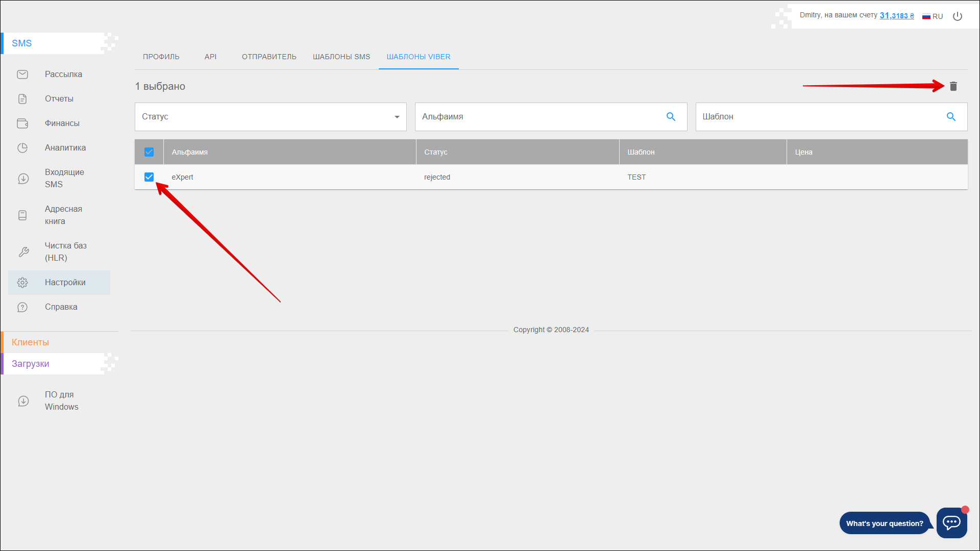Click the account balance 31,3183 link
Image resolution: width=980 pixels, height=551 pixels.
[x=896, y=16]
